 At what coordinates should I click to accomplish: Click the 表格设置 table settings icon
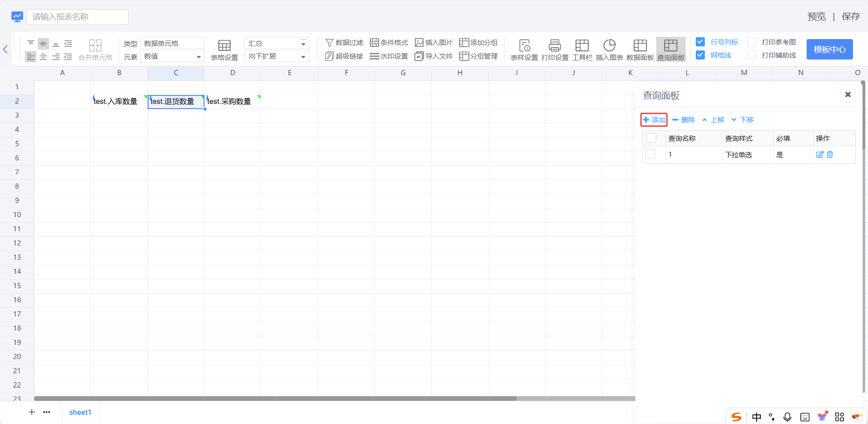point(224,45)
